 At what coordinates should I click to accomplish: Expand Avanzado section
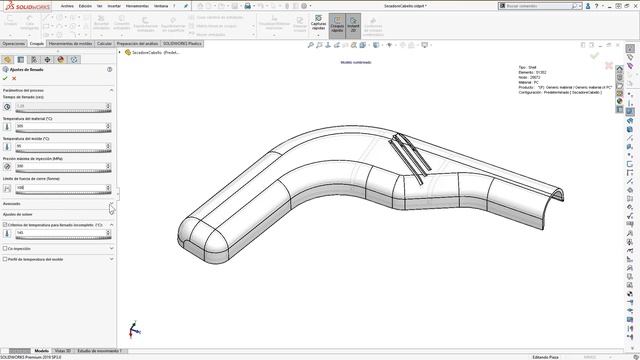(111, 204)
